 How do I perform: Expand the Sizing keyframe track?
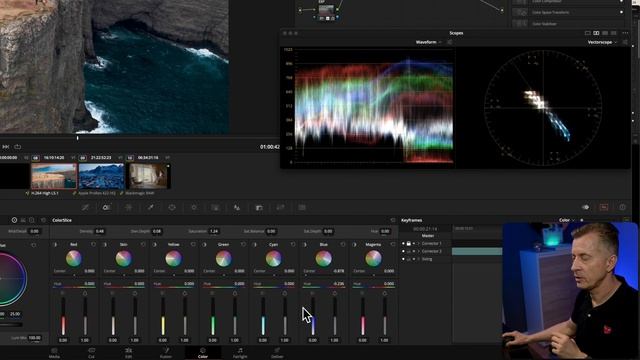click(418, 259)
